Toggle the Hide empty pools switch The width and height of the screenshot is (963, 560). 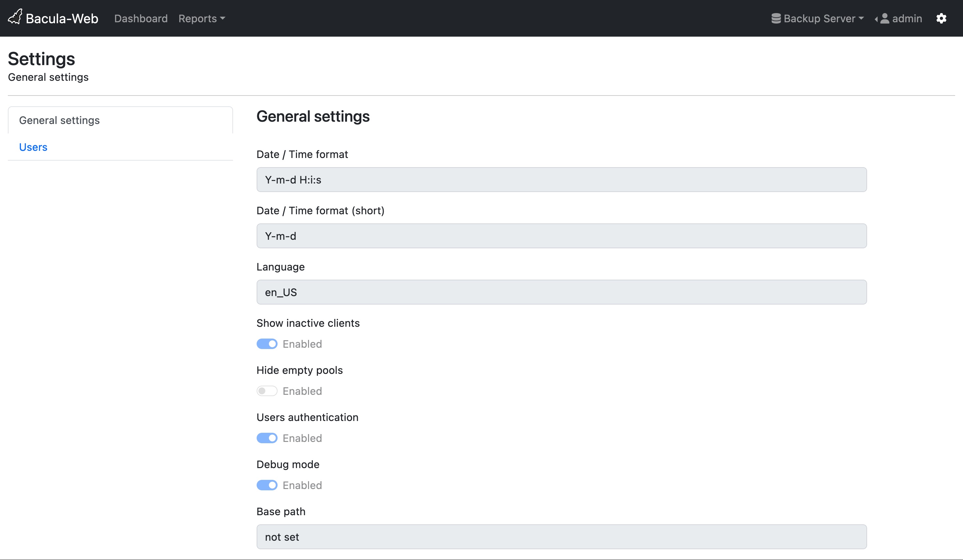(x=267, y=391)
